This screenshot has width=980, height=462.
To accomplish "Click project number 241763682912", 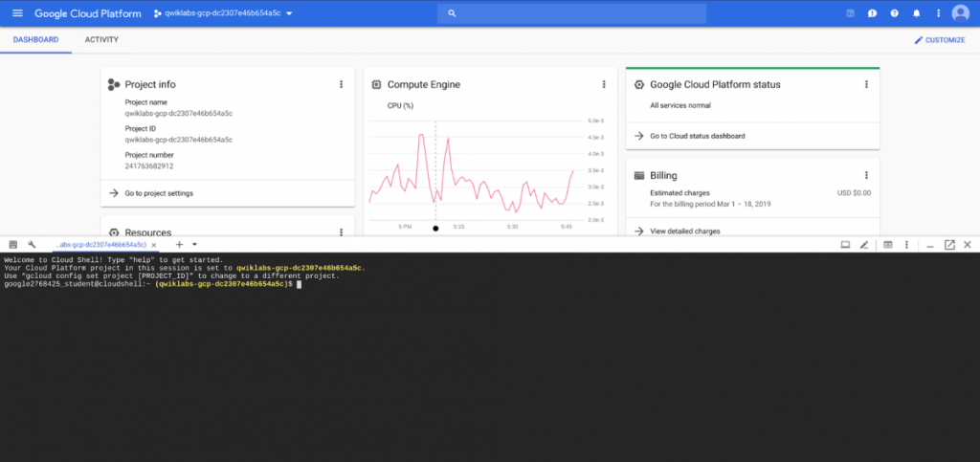I will [149, 166].
